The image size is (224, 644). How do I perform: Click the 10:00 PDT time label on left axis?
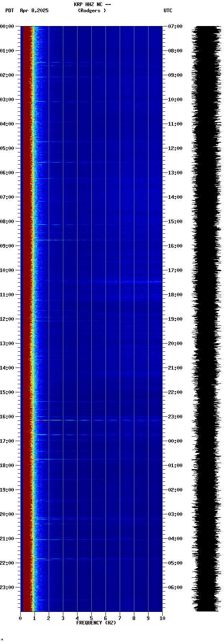(7, 270)
